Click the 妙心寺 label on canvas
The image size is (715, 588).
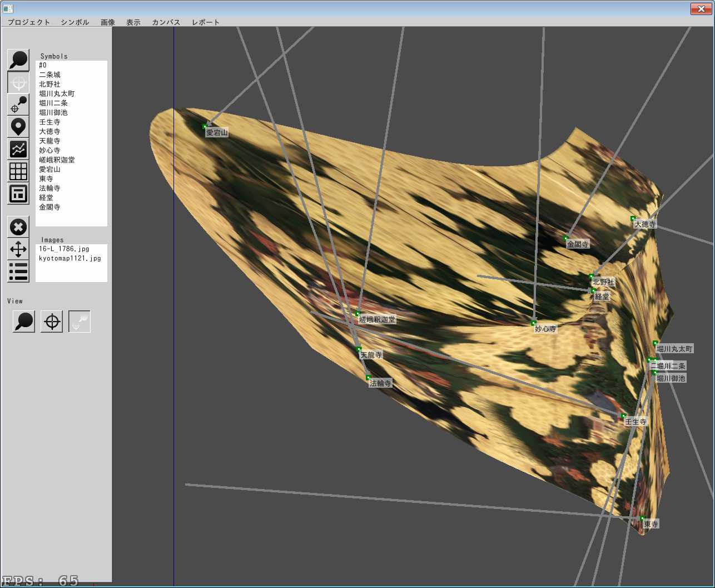[x=545, y=329]
